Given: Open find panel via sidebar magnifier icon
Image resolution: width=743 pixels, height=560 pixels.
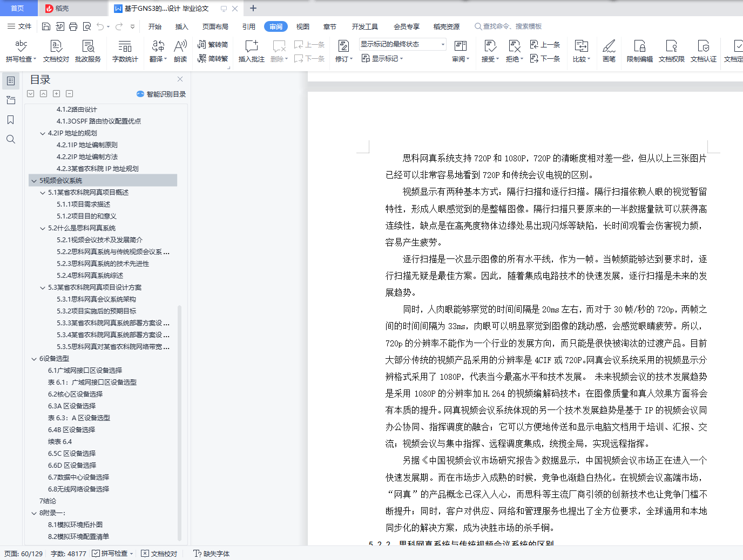Looking at the screenshot, I should click(11, 139).
